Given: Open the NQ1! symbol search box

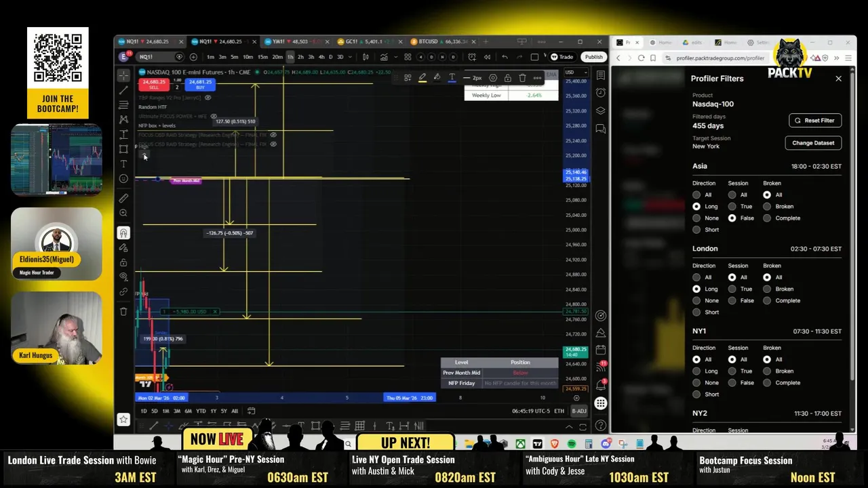Looking at the screenshot, I should point(161,57).
